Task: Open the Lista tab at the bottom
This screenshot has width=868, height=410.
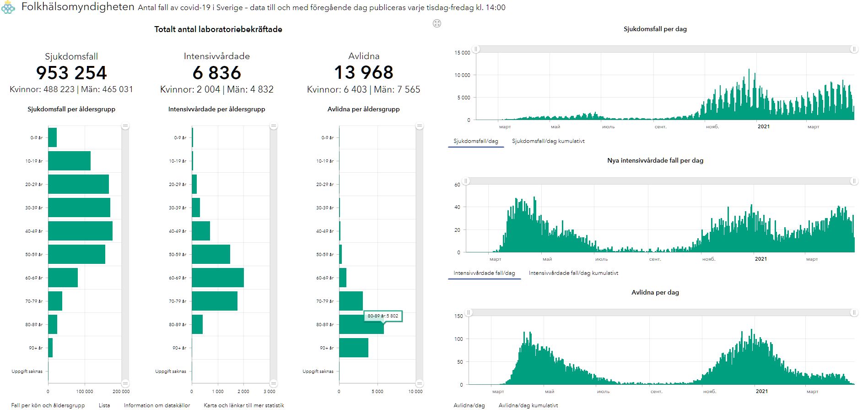Action: click(x=104, y=405)
